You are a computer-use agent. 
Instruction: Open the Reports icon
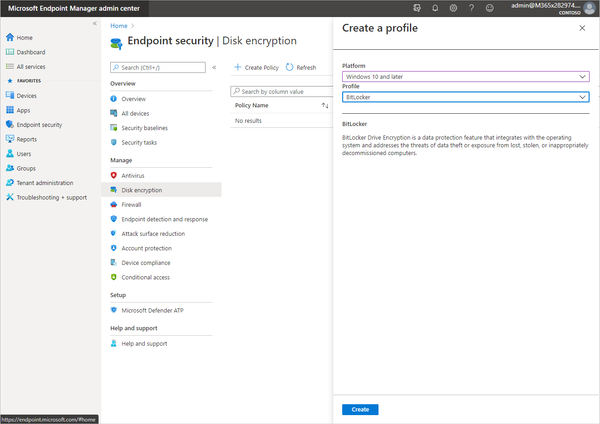click(10, 139)
